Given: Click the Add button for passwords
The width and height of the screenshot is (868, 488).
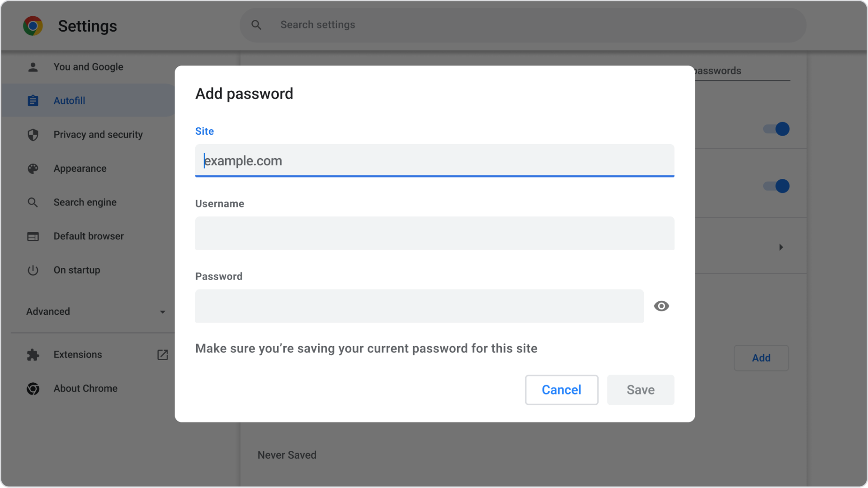Looking at the screenshot, I should [761, 357].
